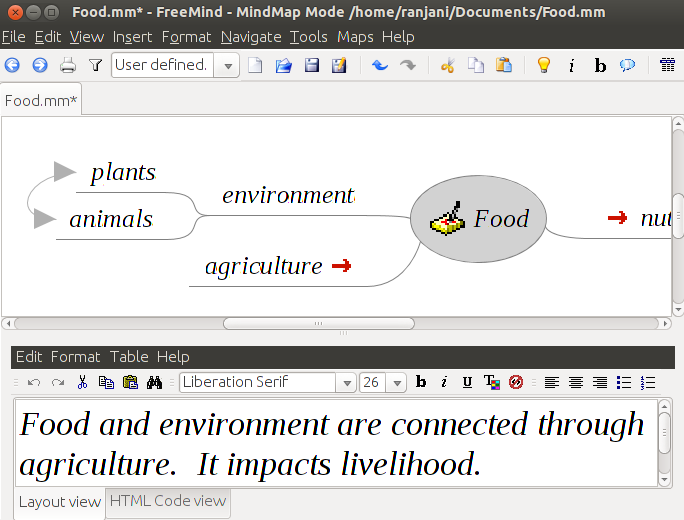Click note editor copy icon
684x520 pixels.
pyautogui.click(x=106, y=383)
